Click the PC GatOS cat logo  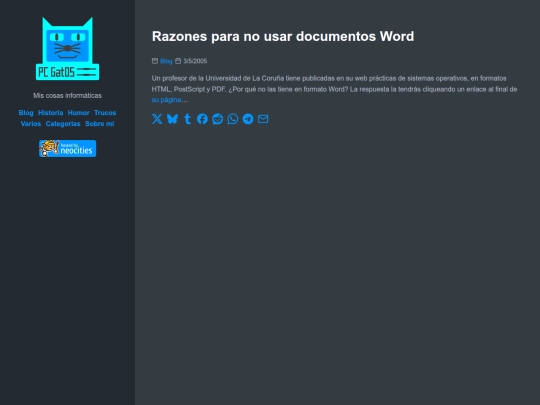pos(68,49)
